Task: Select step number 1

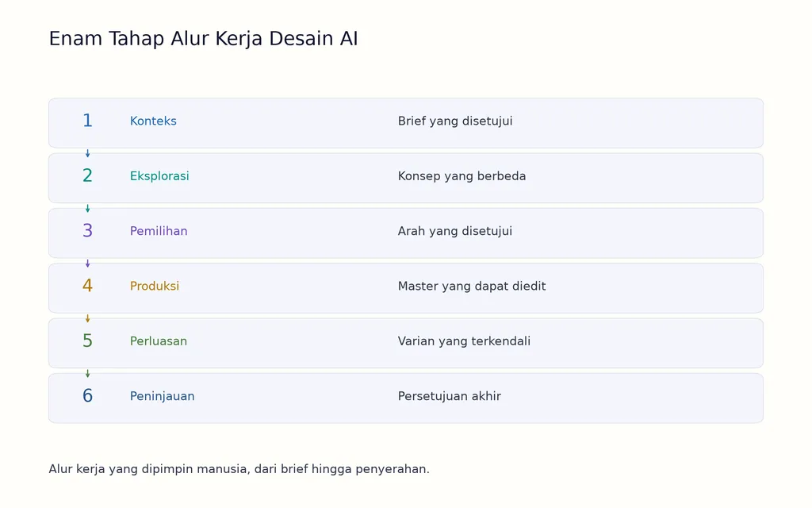Action: pos(87,121)
